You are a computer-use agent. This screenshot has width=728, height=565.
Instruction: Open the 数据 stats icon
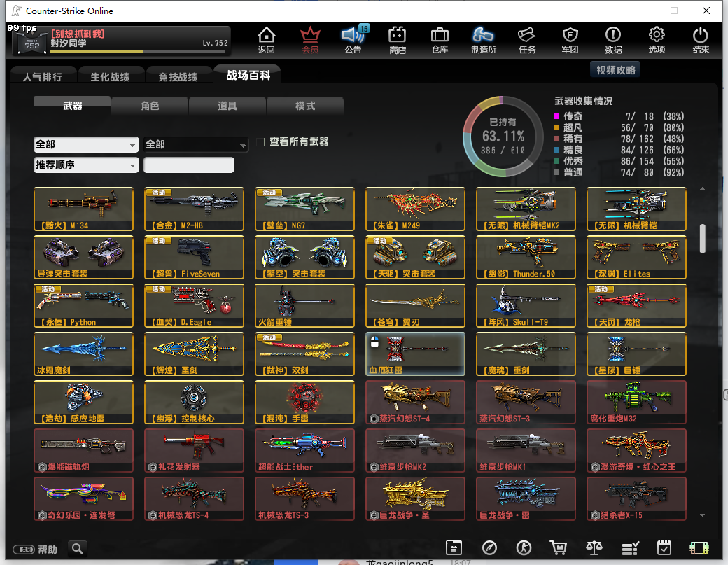point(613,40)
